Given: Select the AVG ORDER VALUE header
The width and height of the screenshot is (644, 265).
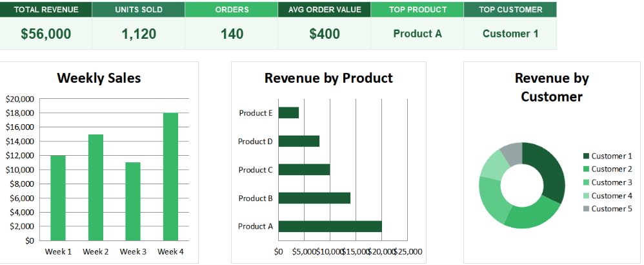Looking at the screenshot, I should [x=325, y=10].
